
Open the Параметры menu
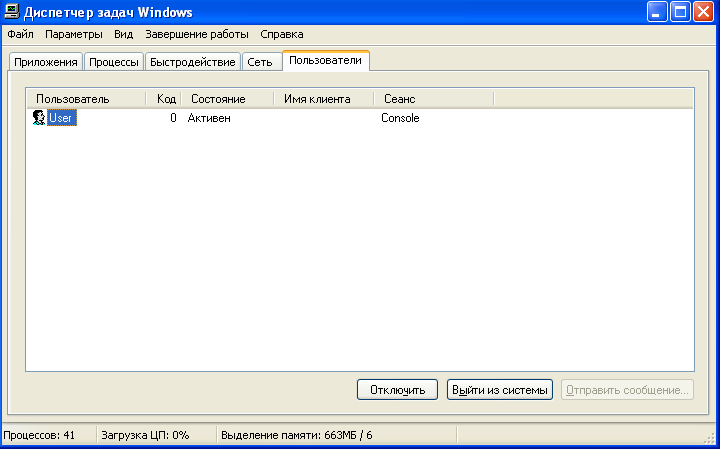(x=74, y=34)
